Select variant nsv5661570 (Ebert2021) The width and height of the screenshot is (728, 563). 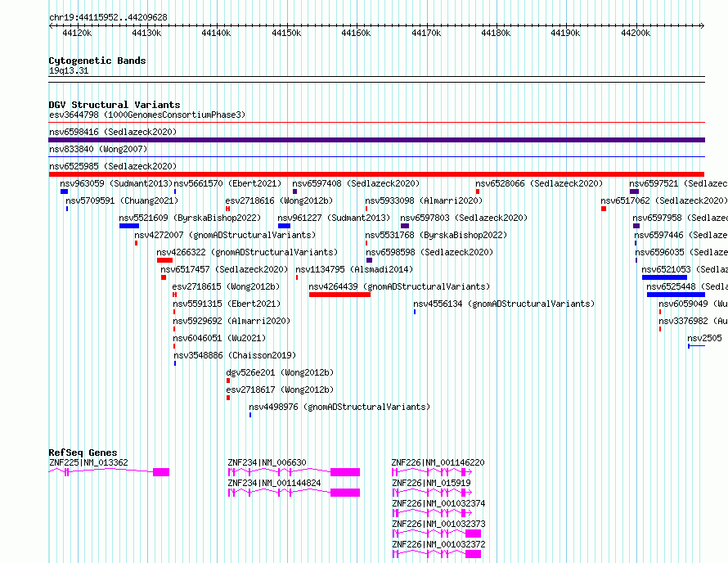[x=227, y=183]
